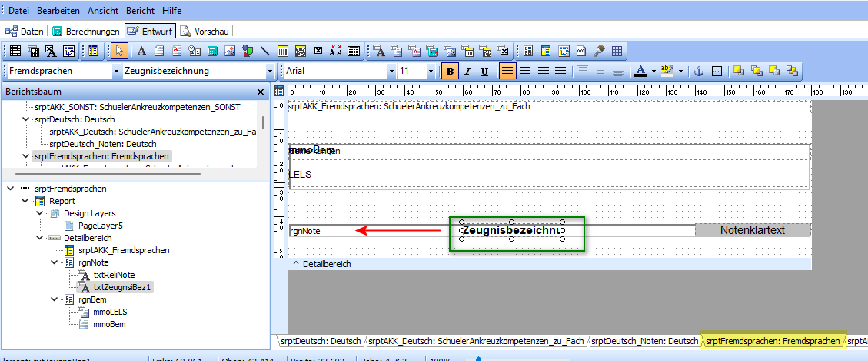The image size is (868, 361).
Task: Toggle Underline formatting
Action: [484, 71]
